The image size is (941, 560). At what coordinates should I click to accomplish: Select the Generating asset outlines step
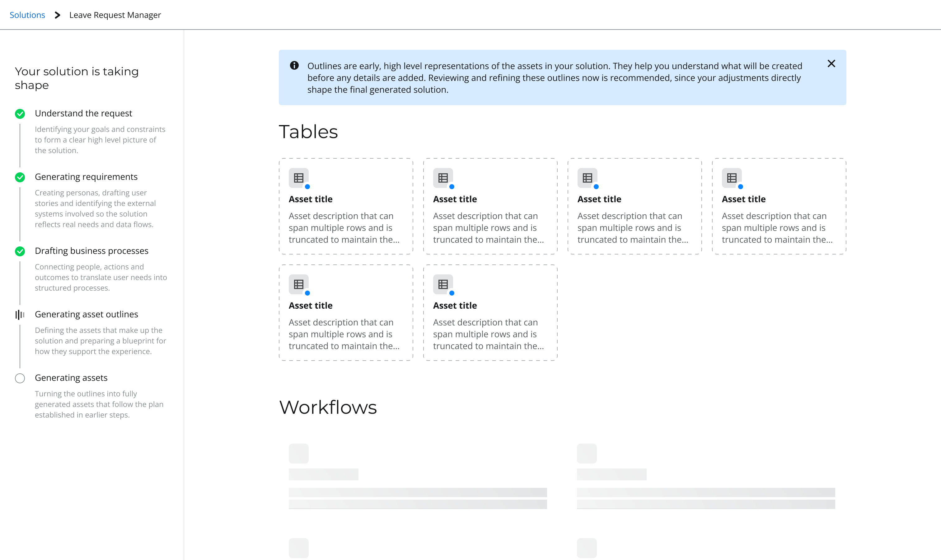coord(87,314)
